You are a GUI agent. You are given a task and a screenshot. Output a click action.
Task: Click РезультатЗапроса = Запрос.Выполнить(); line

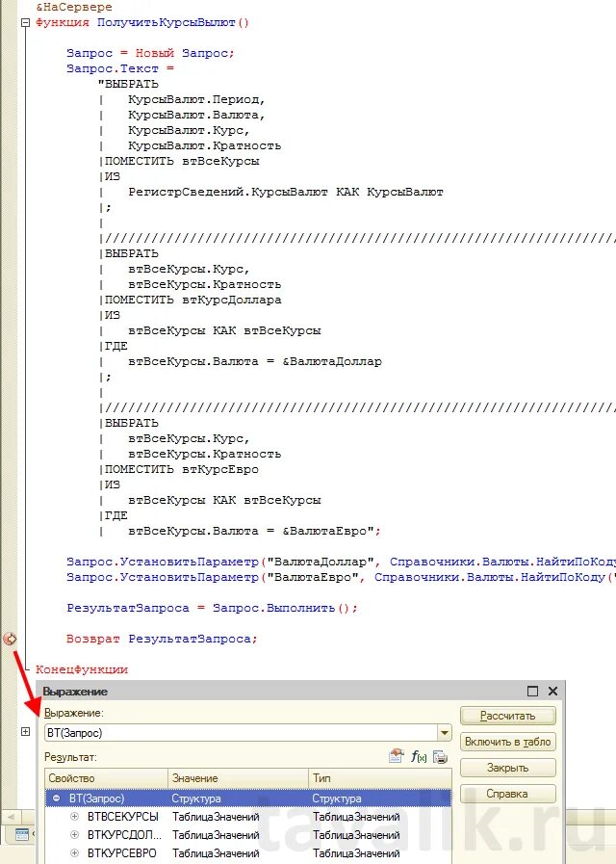212,609
